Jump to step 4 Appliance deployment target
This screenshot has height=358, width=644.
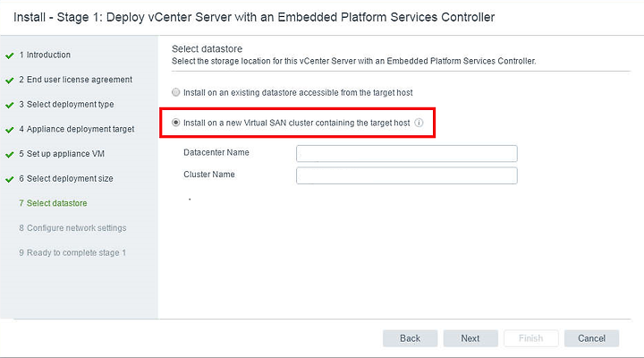[x=76, y=129]
